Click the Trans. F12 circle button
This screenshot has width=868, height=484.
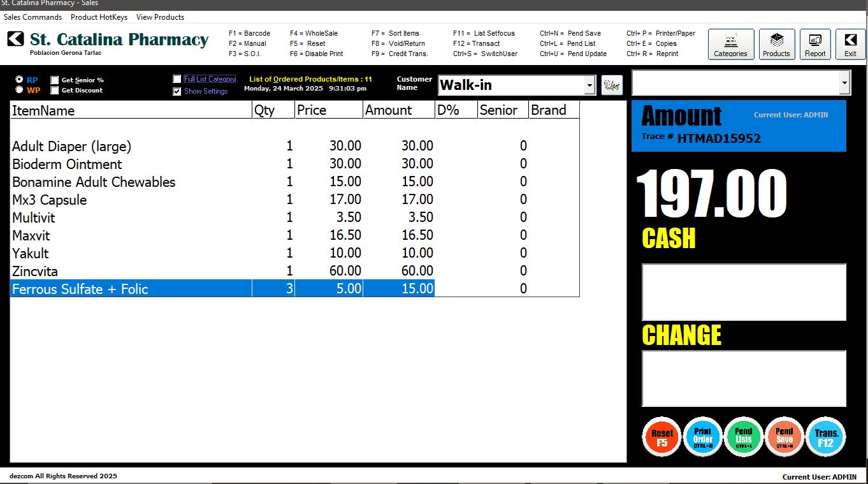tap(826, 437)
